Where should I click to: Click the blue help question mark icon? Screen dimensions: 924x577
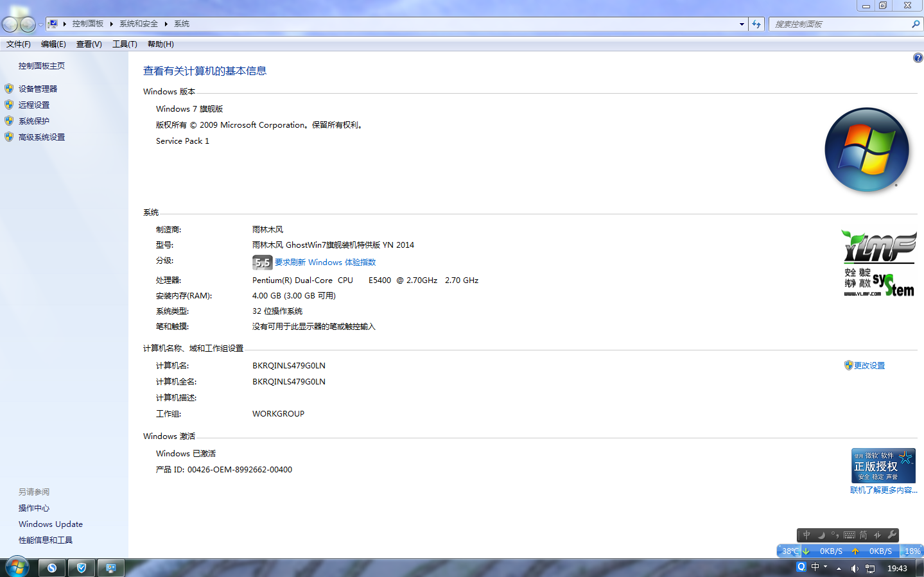coord(918,58)
